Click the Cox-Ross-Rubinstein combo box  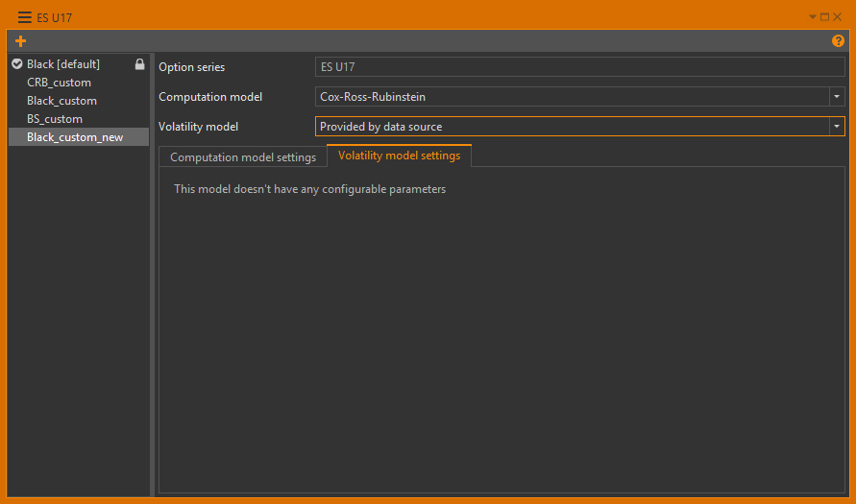pyautogui.click(x=572, y=97)
